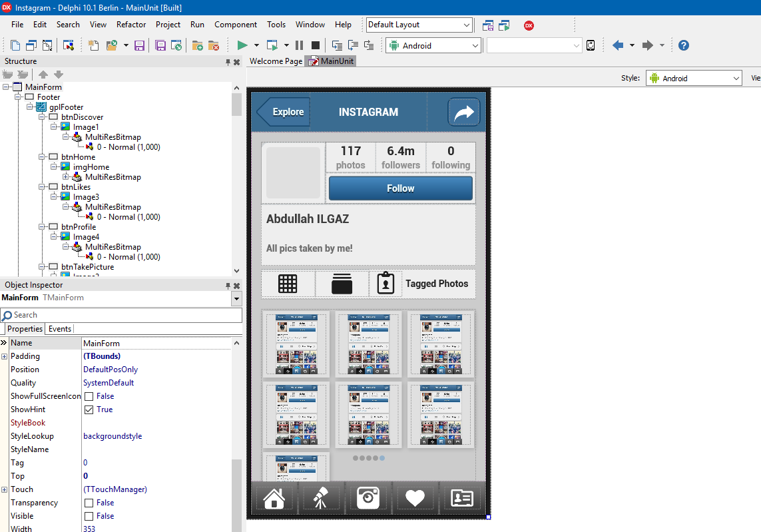Click the telescope discover icon in footer
The image size is (761, 532).
(320, 498)
